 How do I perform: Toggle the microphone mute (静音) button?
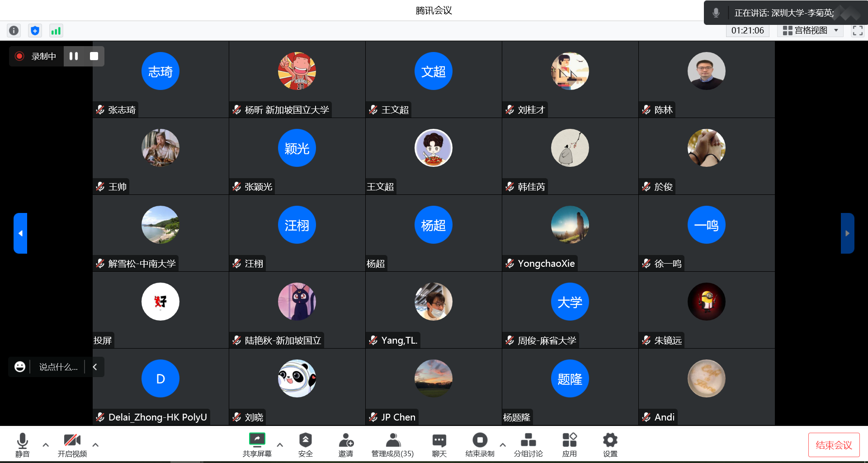22,445
